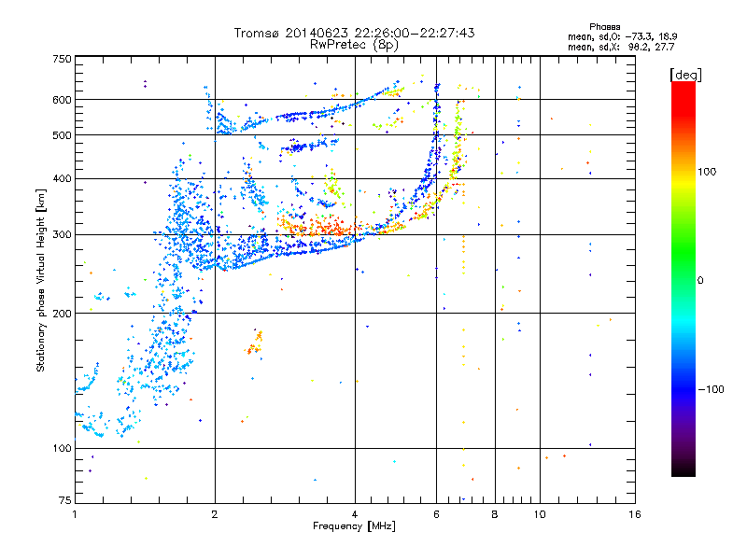This screenshot has width=747, height=560.
Task: Click the '200' y-axis tick label
Action: (62, 314)
